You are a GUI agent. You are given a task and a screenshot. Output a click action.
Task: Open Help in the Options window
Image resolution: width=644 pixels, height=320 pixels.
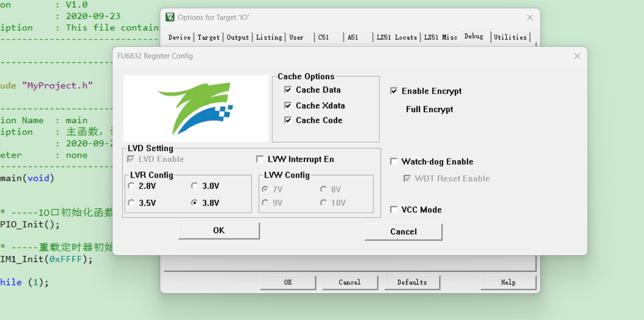(508, 282)
